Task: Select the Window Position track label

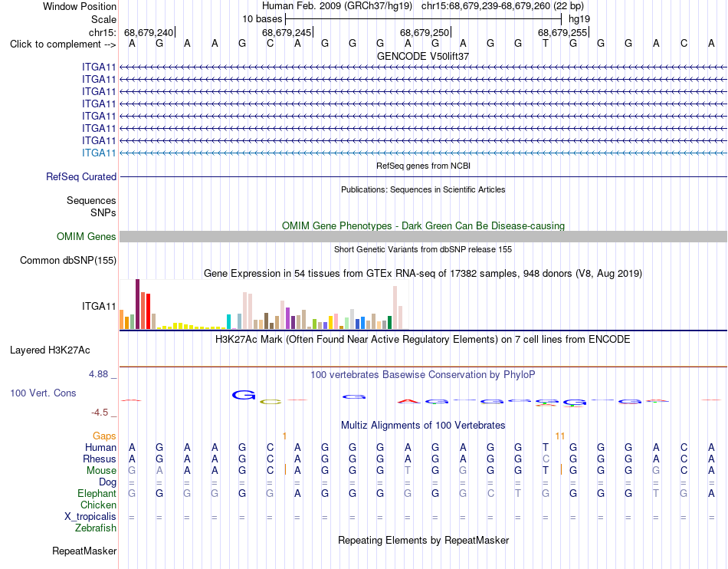Action: (80, 6)
